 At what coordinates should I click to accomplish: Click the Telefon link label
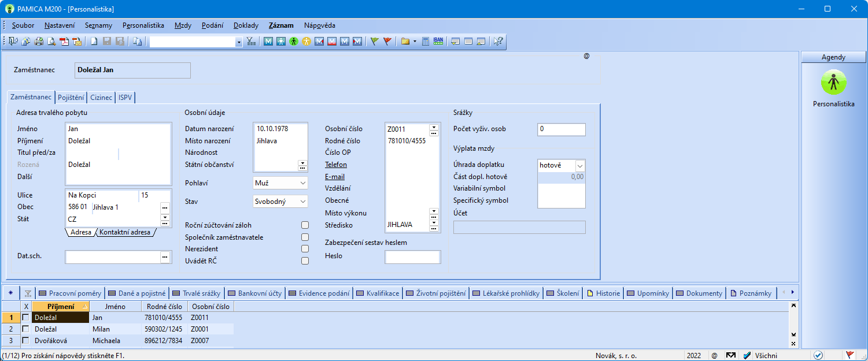(336, 165)
